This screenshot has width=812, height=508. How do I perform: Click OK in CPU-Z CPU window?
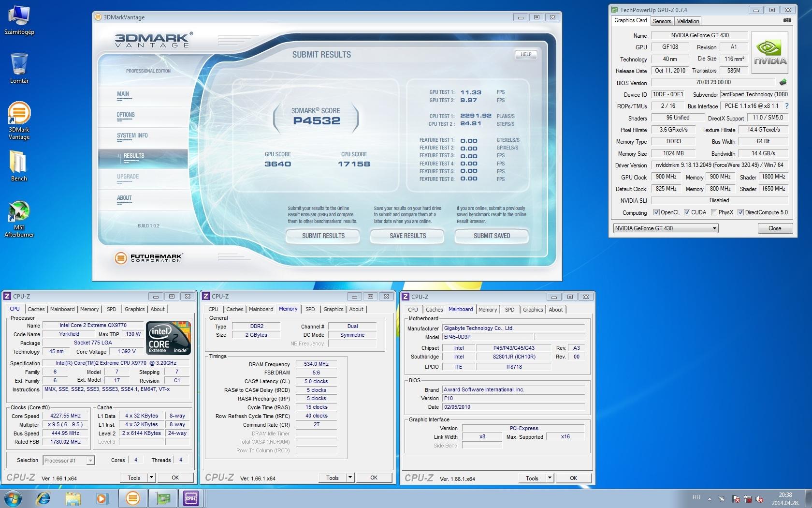175,478
